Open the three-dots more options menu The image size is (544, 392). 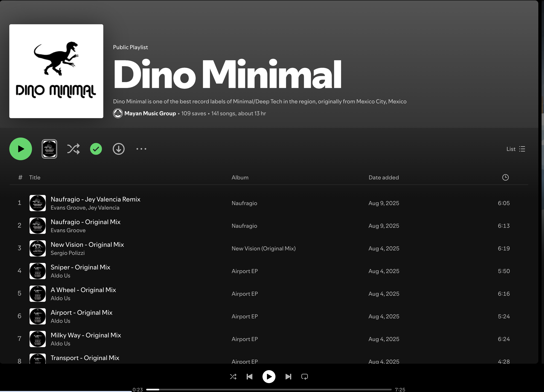tap(141, 149)
